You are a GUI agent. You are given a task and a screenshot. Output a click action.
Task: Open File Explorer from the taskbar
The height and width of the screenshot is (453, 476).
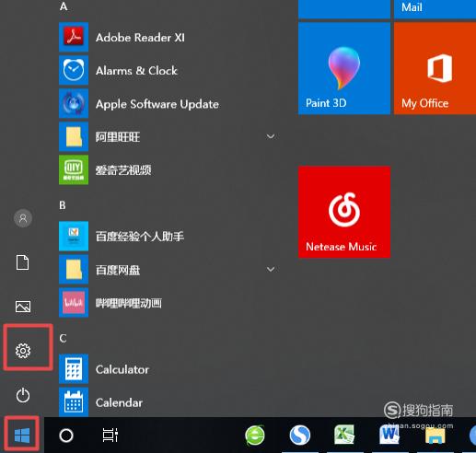coord(435,436)
